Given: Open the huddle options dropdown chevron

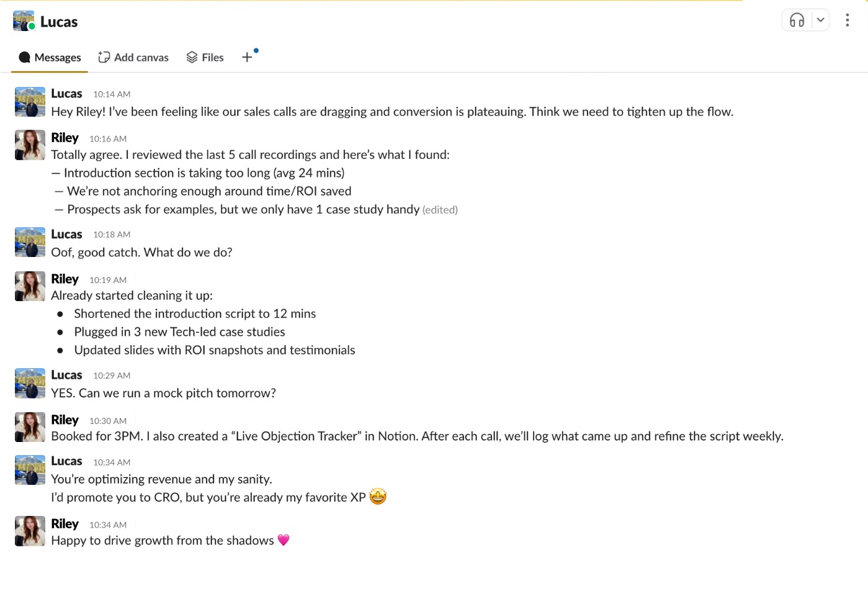Looking at the screenshot, I should tap(820, 20).
